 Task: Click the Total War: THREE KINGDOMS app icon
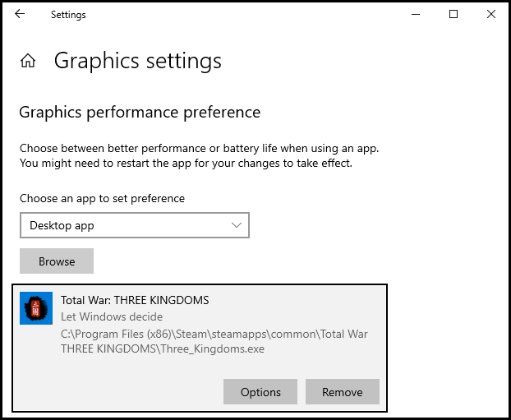coord(36,308)
